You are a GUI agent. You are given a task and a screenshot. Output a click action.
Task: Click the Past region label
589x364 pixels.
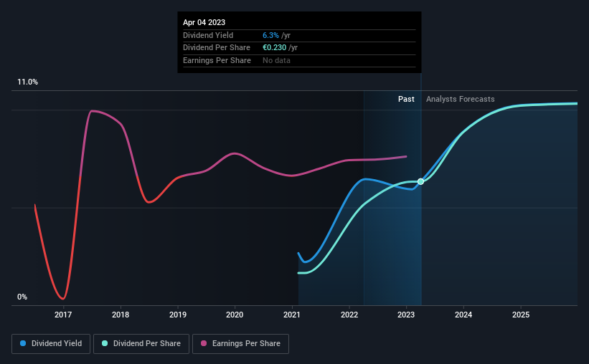pos(406,99)
